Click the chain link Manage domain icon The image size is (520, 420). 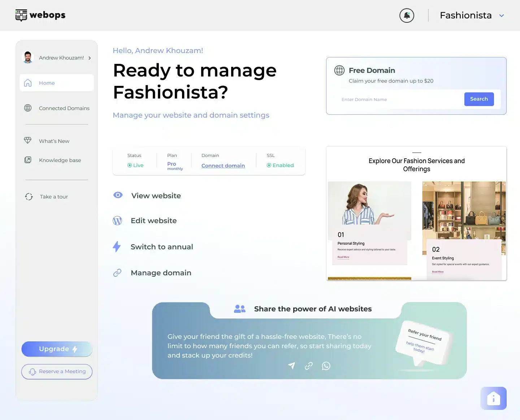pyautogui.click(x=117, y=273)
